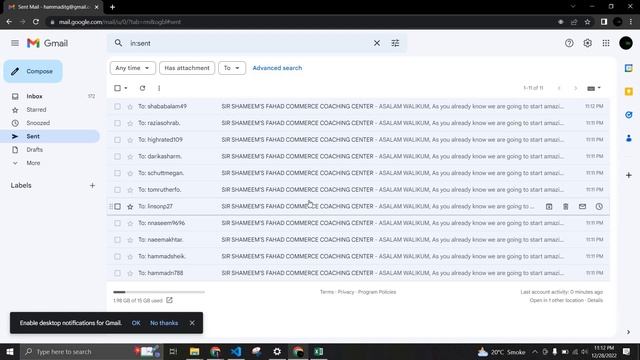Click the Gmail logo
Viewport: 640px width, 360px height.
[47, 43]
